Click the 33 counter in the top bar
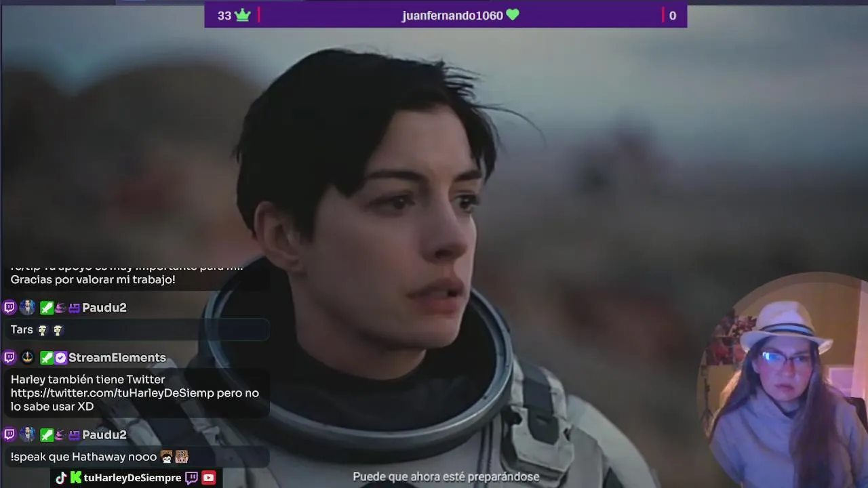The image size is (868, 488). pyautogui.click(x=224, y=16)
